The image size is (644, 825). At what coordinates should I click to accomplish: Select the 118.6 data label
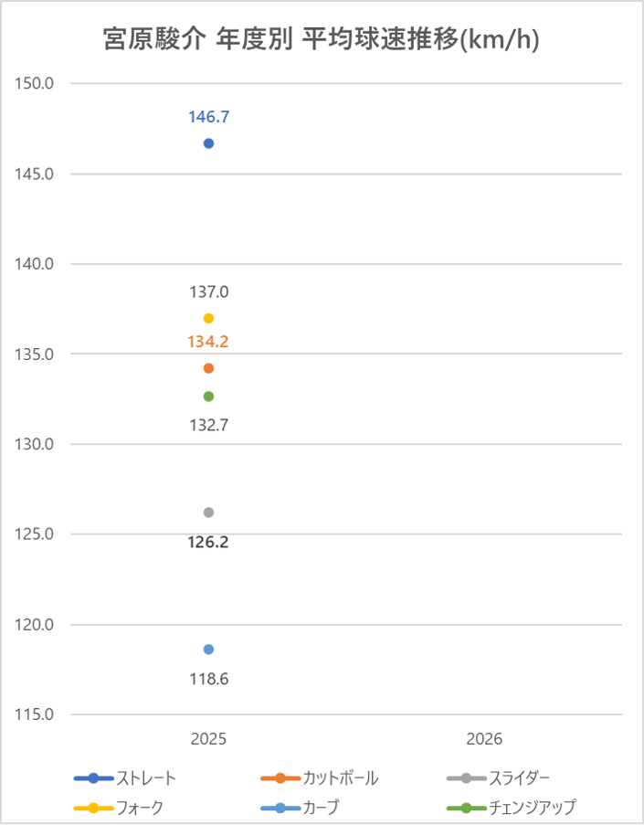208,679
